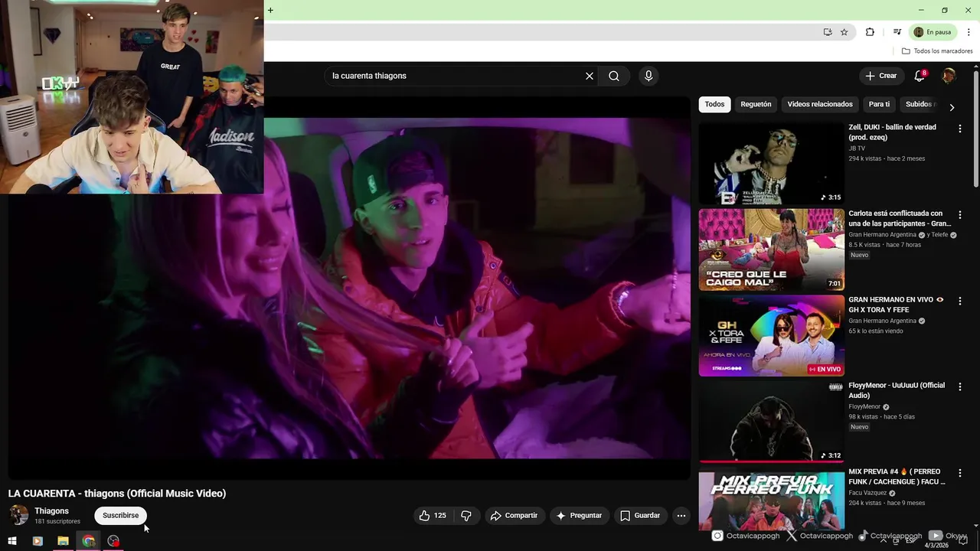Open Facu Vazquez channel link
This screenshot has width=980, height=551.
pos(869,493)
